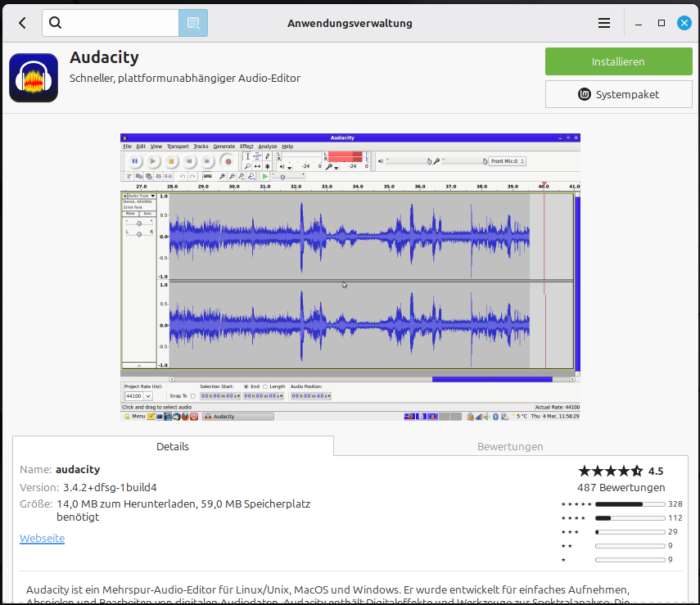Screen dimensions: 700x605
Task: Click the four-star count 112
Action: [x=675, y=518]
